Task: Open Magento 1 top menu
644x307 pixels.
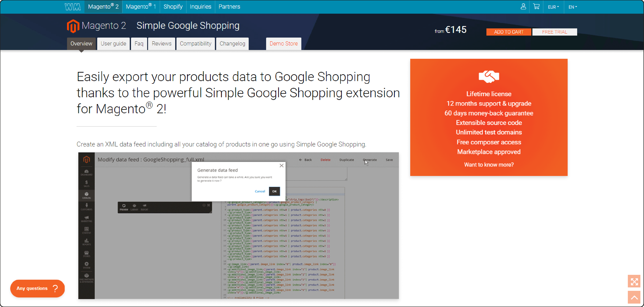Action: 141,6
